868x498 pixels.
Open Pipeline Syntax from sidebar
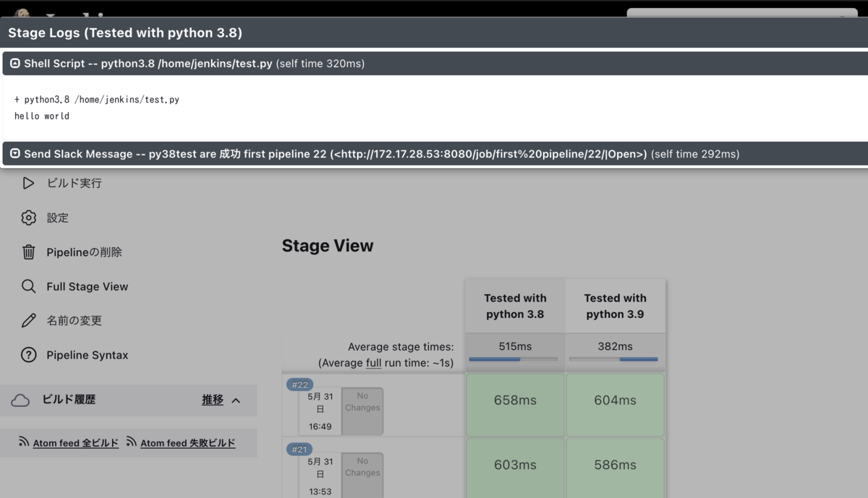click(87, 355)
